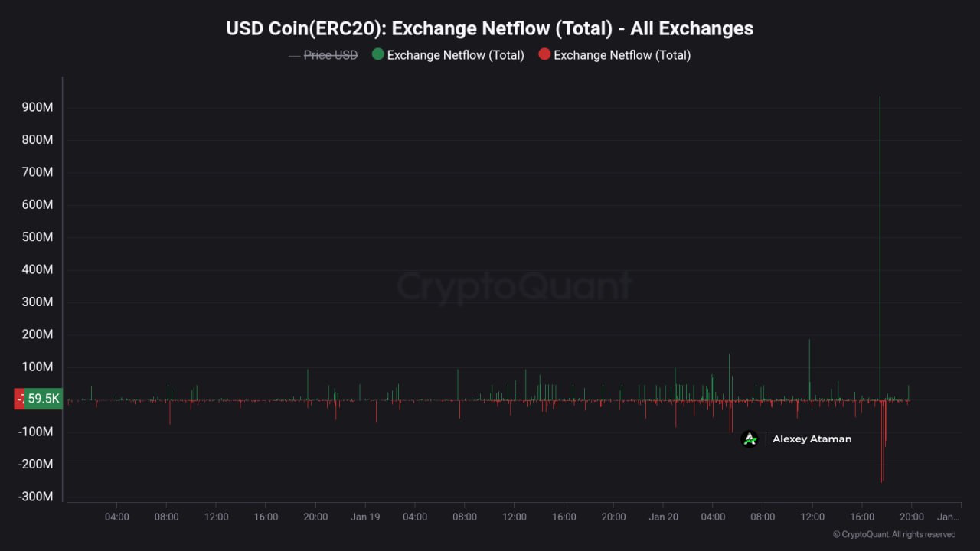
Task: Click the -300M y-axis label
Action: 36,497
